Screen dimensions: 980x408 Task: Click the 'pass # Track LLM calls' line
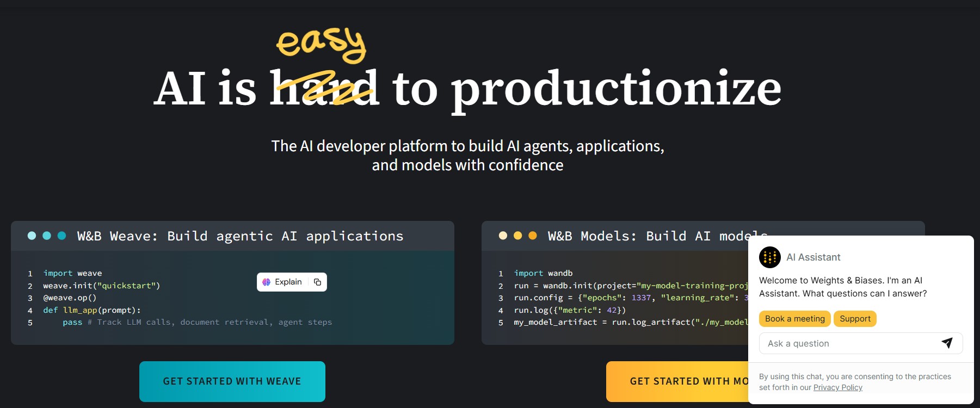click(197, 322)
